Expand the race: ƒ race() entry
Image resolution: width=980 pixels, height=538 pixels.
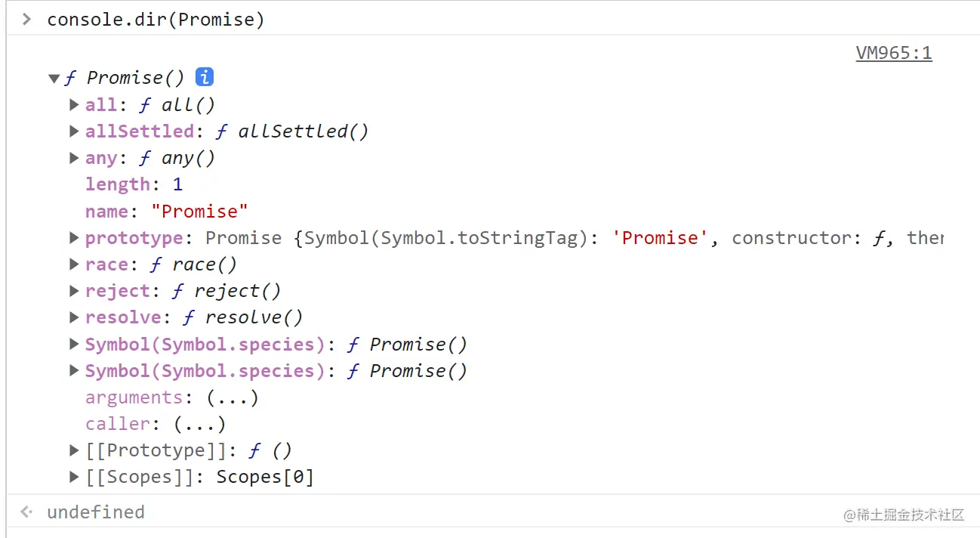pos(74,264)
